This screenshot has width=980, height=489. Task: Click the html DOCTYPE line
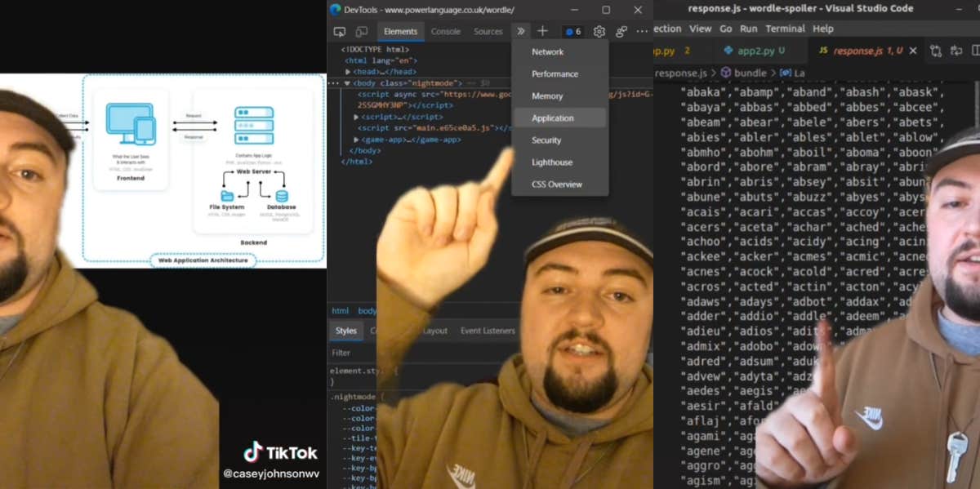(x=375, y=50)
